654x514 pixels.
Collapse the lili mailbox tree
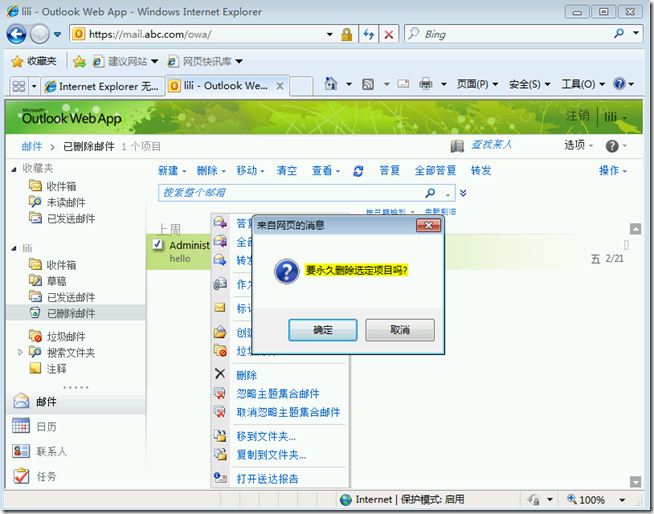point(14,249)
